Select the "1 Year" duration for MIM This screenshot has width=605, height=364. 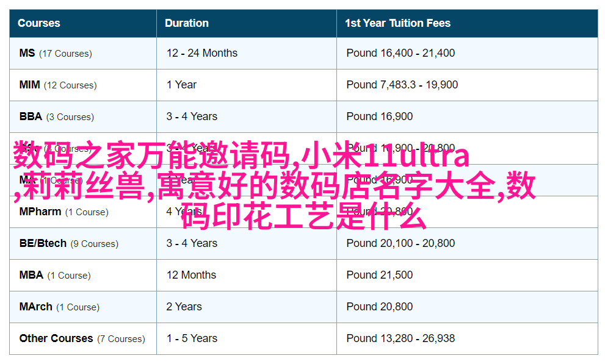point(181,85)
